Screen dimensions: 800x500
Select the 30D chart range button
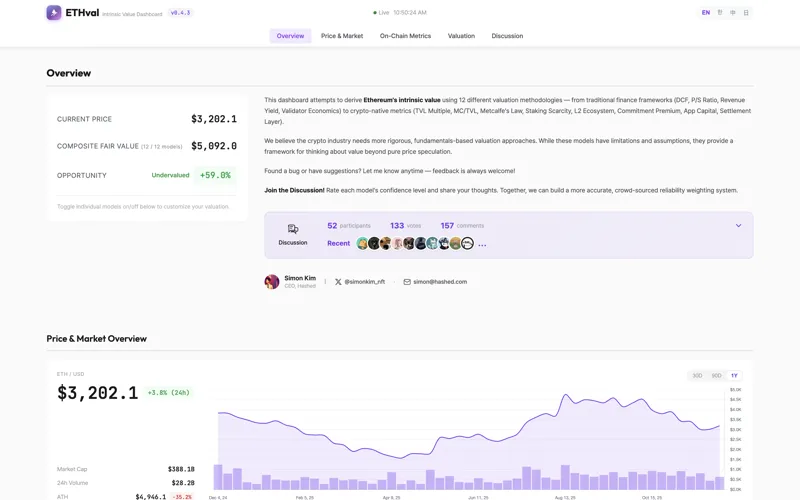[x=697, y=376]
